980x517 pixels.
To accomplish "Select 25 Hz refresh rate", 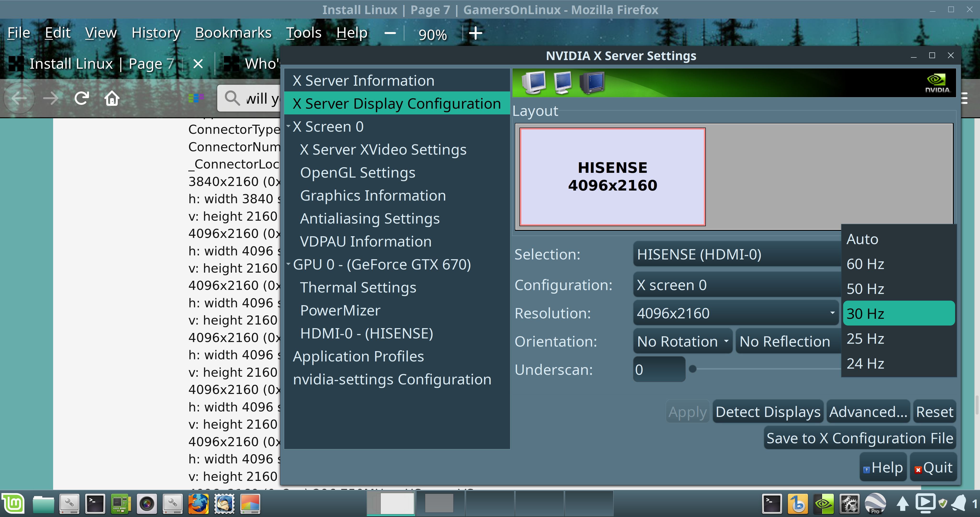I will tap(899, 338).
